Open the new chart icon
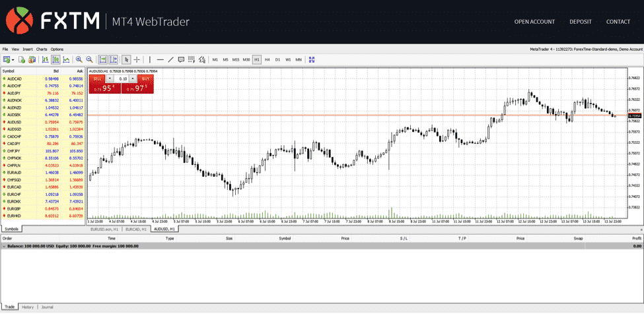The width and height of the screenshot is (644, 314). (6, 59)
